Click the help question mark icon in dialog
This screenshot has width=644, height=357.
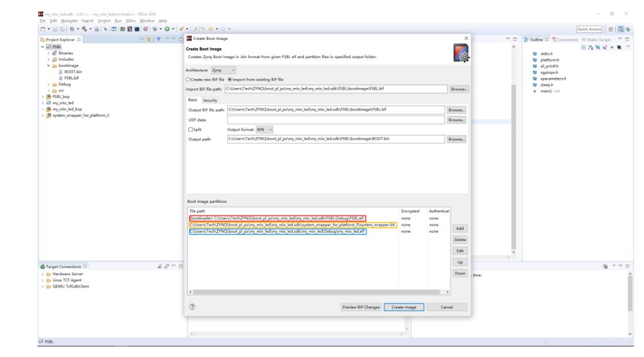click(x=192, y=307)
